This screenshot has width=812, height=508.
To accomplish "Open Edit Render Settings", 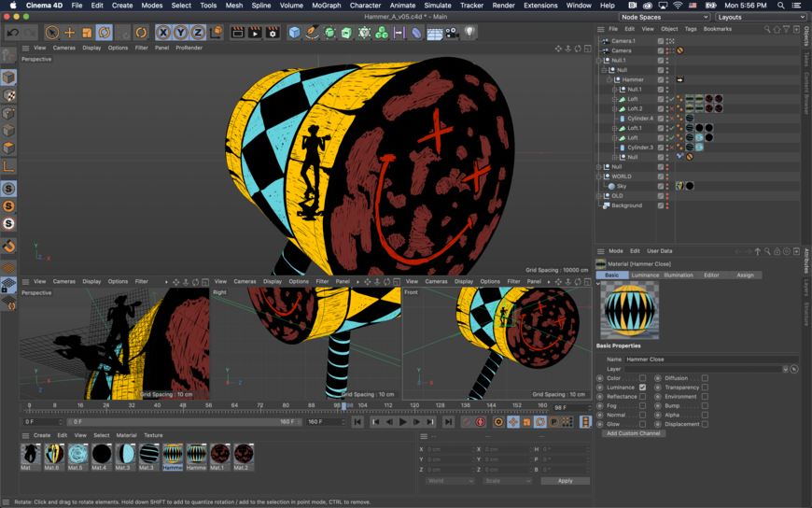I will pos(273,33).
